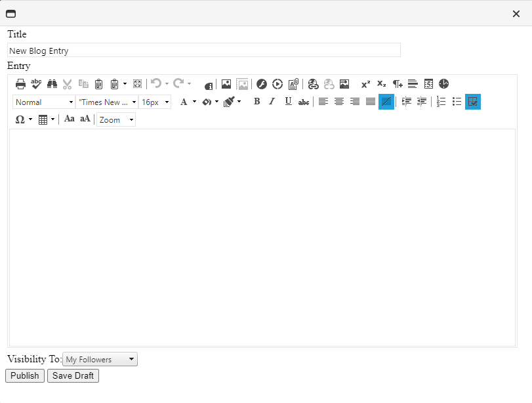Click the Title input field

[x=203, y=51]
